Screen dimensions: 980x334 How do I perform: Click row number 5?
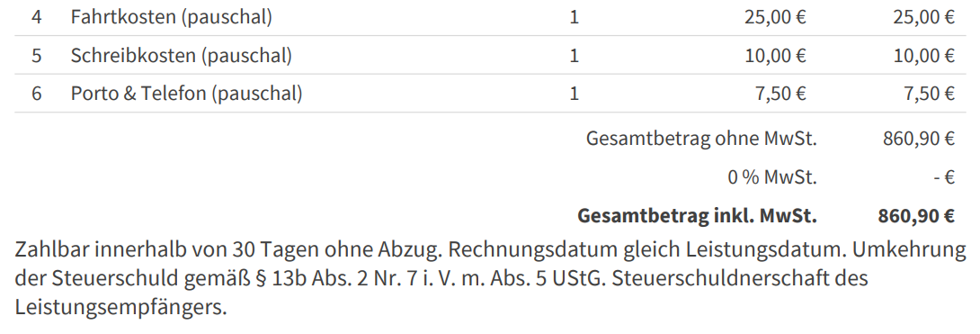click(37, 56)
